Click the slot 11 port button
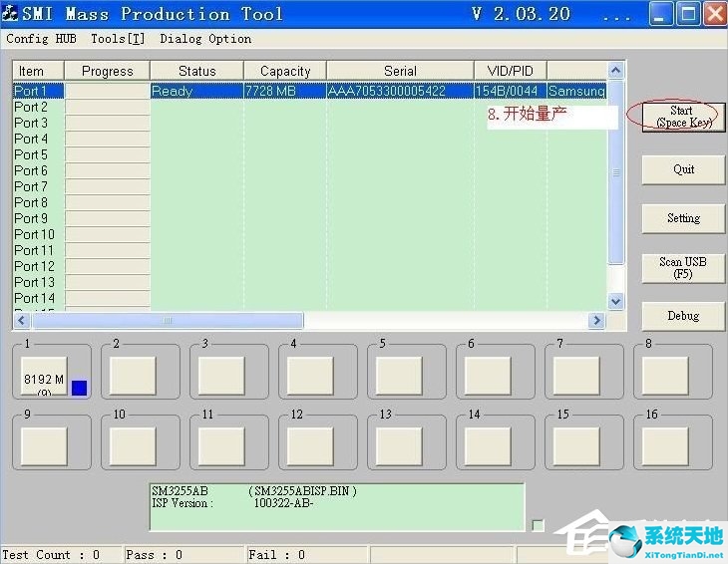The width and height of the screenshot is (728, 564). click(x=221, y=446)
